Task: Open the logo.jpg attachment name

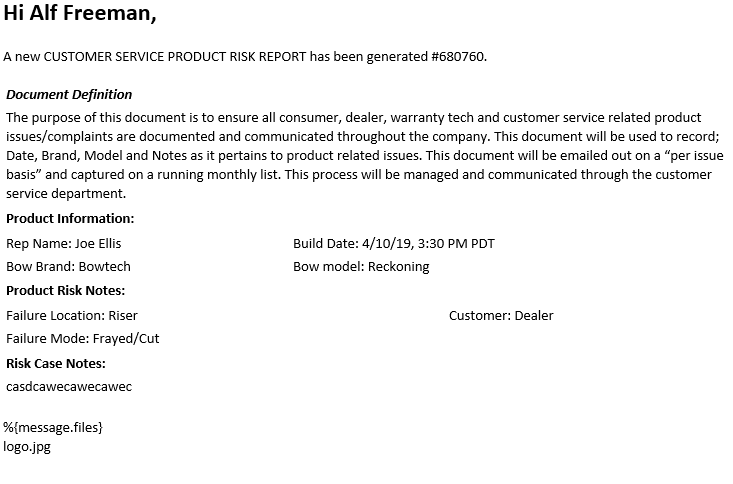Action: (x=27, y=447)
